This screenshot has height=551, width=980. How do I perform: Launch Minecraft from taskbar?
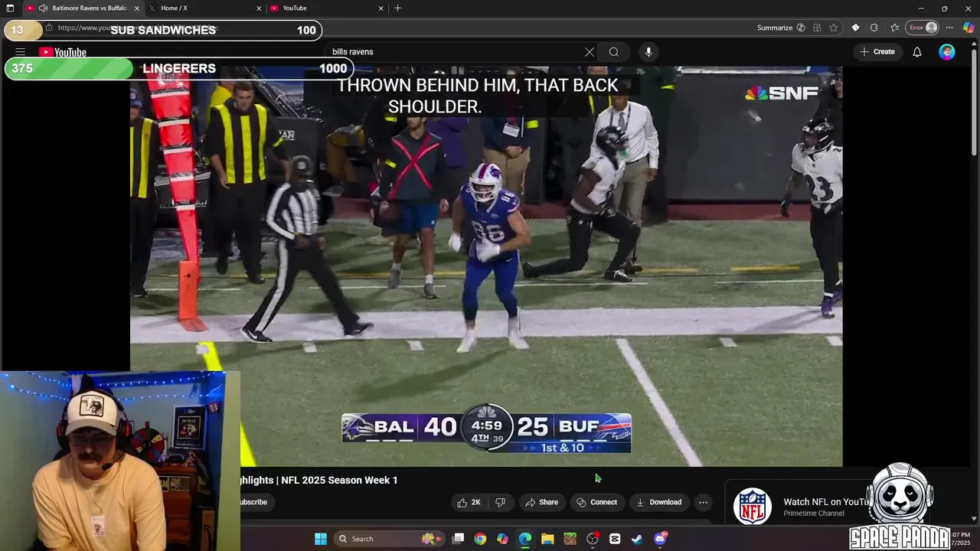(x=570, y=539)
